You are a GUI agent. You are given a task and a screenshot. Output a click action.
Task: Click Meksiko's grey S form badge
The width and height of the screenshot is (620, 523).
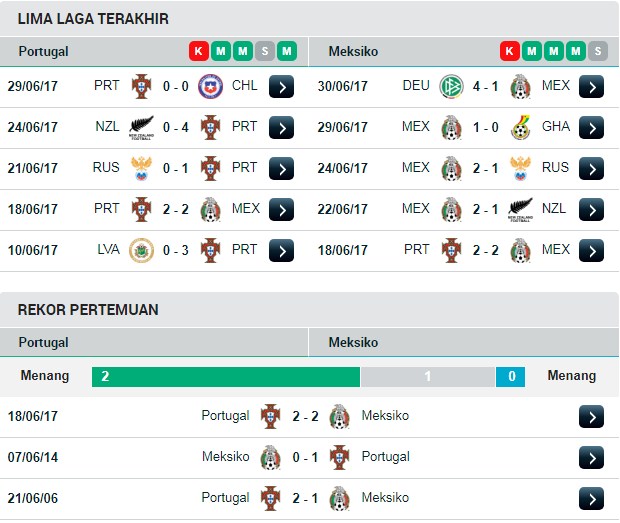click(597, 51)
